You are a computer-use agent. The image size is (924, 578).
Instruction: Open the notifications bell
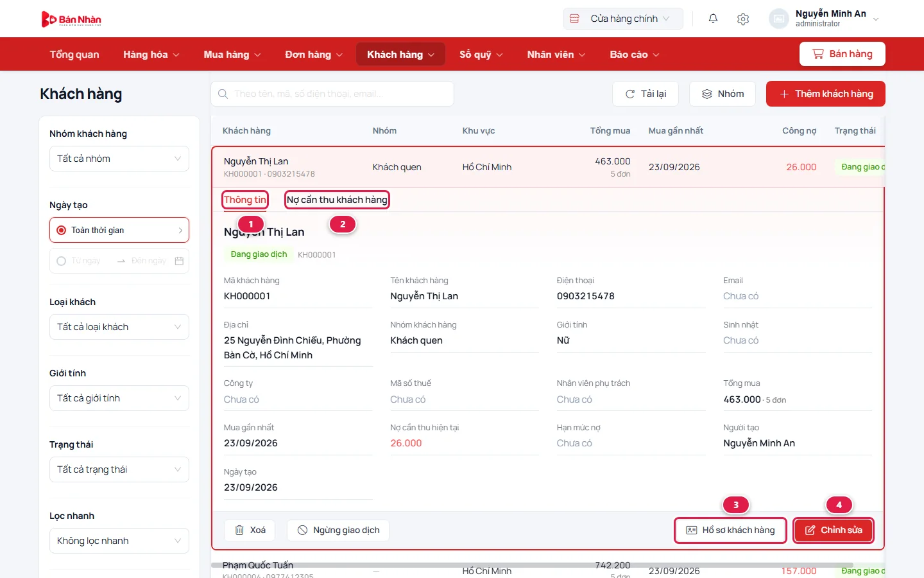pos(713,19)
